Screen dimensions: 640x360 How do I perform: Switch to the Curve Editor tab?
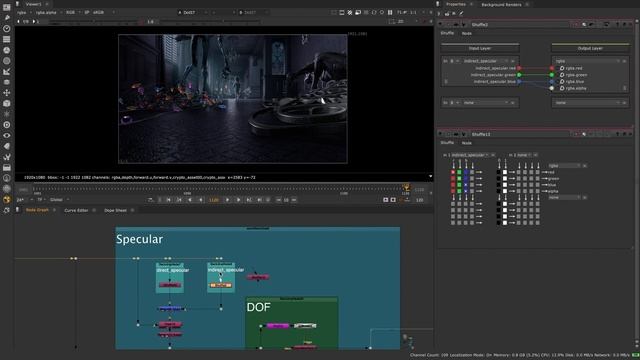coord(76,210)
